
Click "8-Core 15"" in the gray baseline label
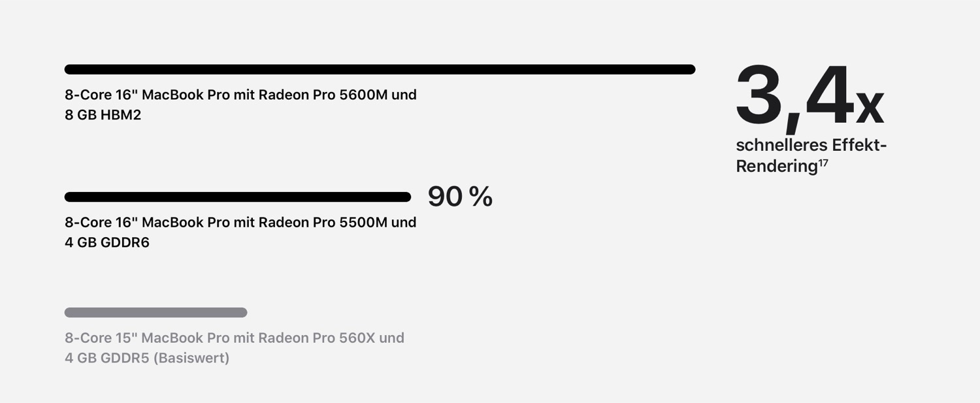click(x=100, y=338)
